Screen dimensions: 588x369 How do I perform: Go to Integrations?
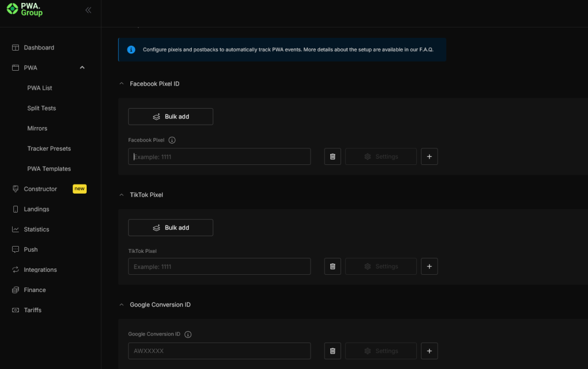coord(40,270)
